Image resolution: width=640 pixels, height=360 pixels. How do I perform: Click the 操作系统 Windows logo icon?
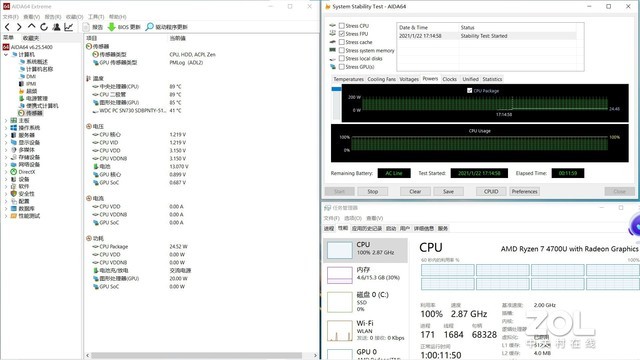[x=13, y=128]
